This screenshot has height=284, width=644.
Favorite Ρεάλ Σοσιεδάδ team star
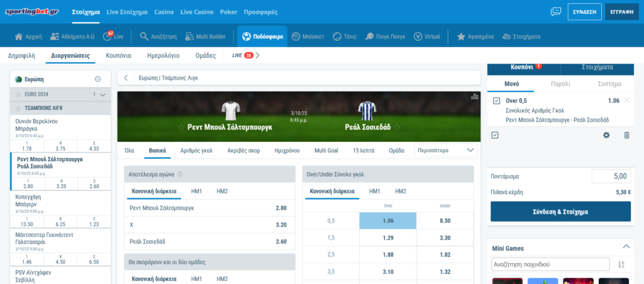(397, 127)
